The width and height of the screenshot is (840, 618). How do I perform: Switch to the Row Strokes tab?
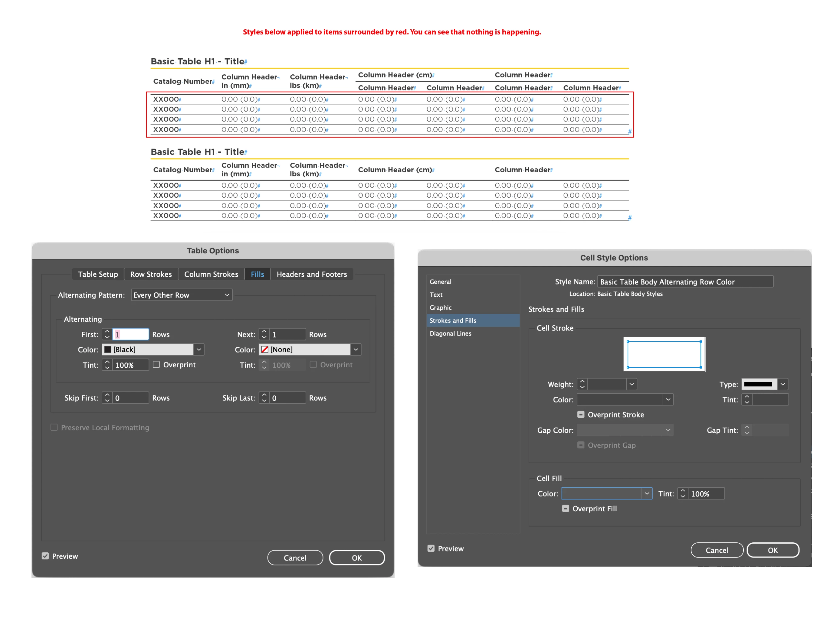click(151, 274)
